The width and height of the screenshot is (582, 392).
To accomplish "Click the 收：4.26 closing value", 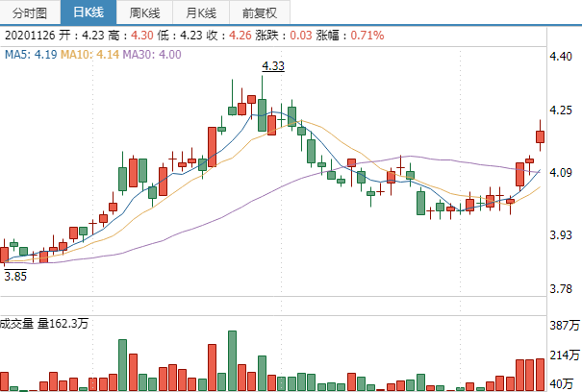I will coord(229,36).
